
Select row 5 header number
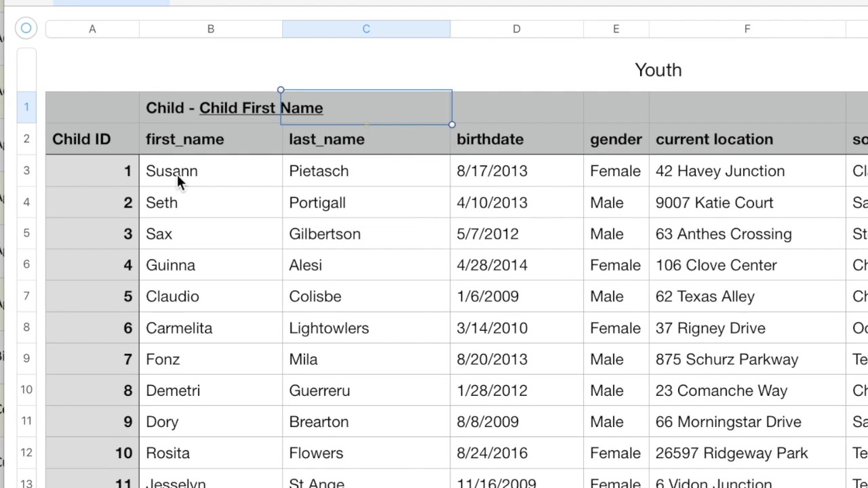click(x=26, y=234)
